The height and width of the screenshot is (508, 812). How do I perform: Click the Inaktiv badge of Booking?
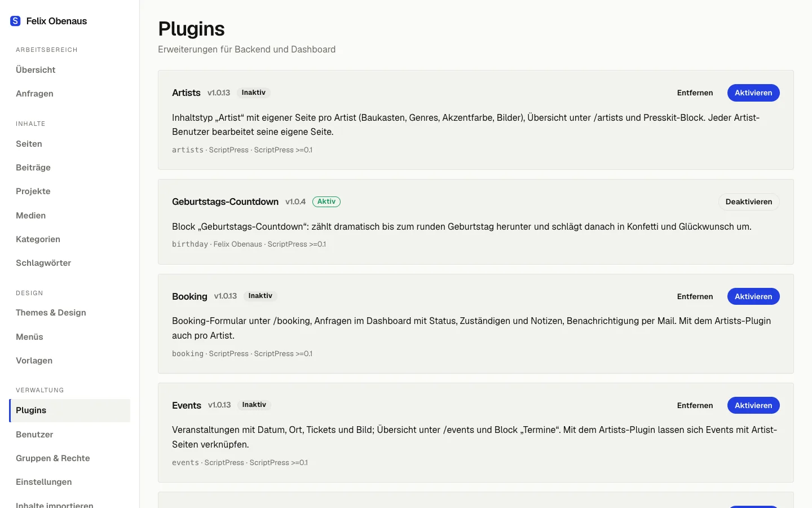pos(261,296)
